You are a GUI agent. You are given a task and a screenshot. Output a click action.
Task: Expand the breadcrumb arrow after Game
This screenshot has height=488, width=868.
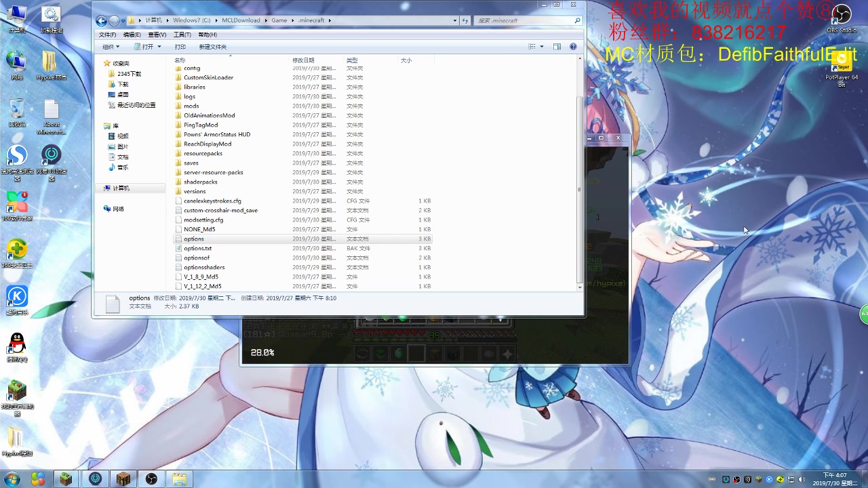coord(292,20)
